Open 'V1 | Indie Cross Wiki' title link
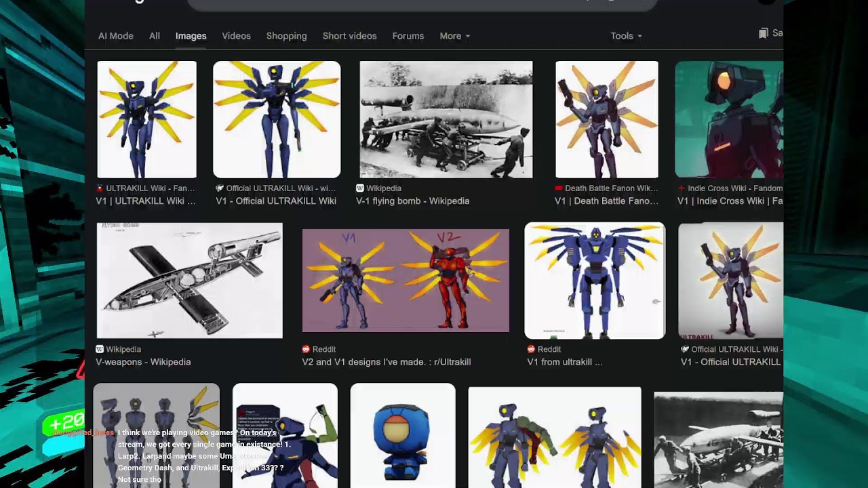This screenshot has height=488, width=868. [x=730, y=201]
